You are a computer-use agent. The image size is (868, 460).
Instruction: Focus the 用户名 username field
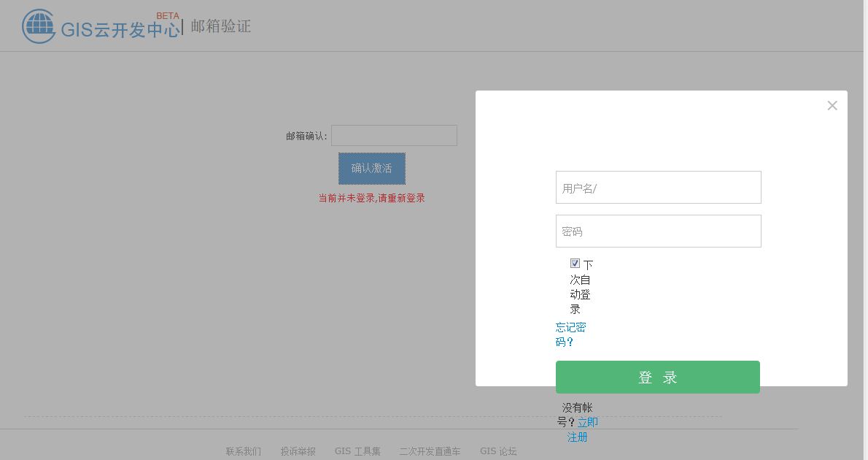(657, 187)
